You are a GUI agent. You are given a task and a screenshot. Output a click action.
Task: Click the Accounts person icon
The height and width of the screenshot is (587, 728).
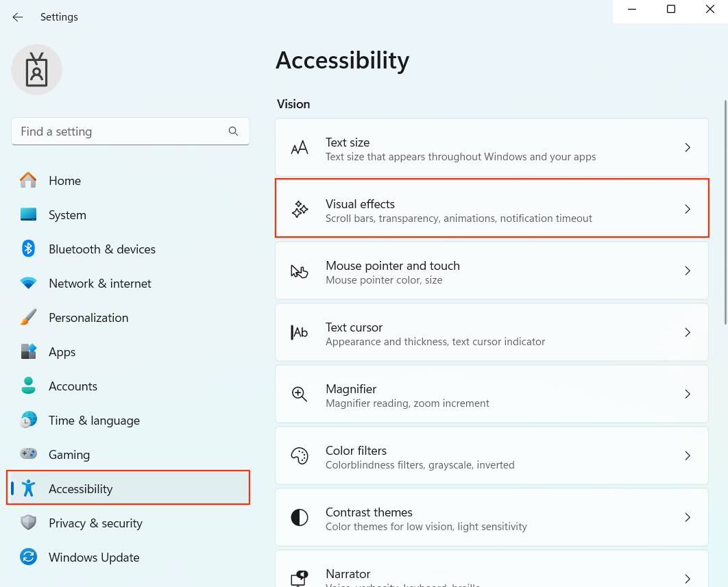click(28, 386)
